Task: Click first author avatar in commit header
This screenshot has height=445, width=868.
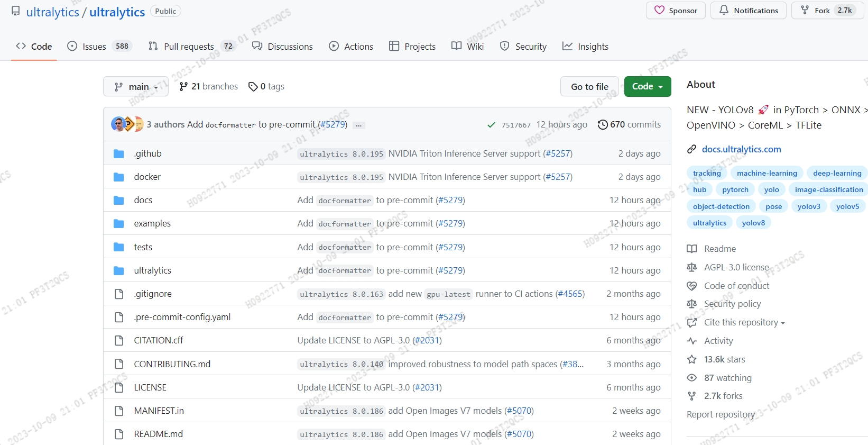Action: click(x=118, y=124)
